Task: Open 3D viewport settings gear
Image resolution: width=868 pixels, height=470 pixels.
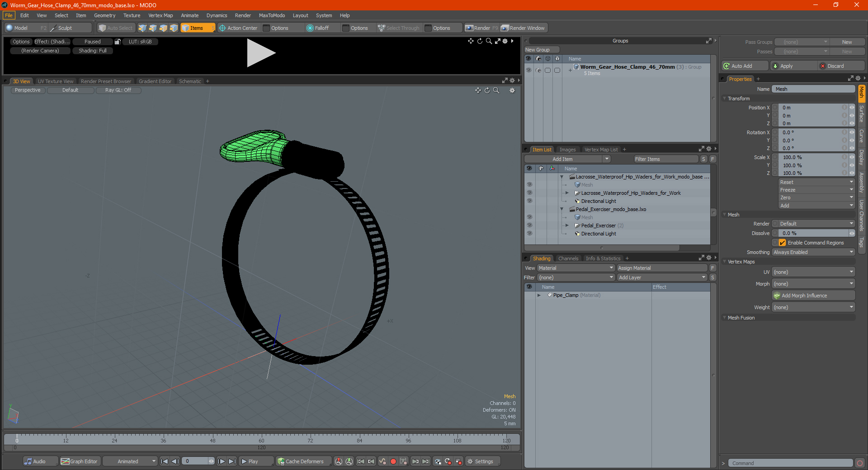Action: [512, 90]
